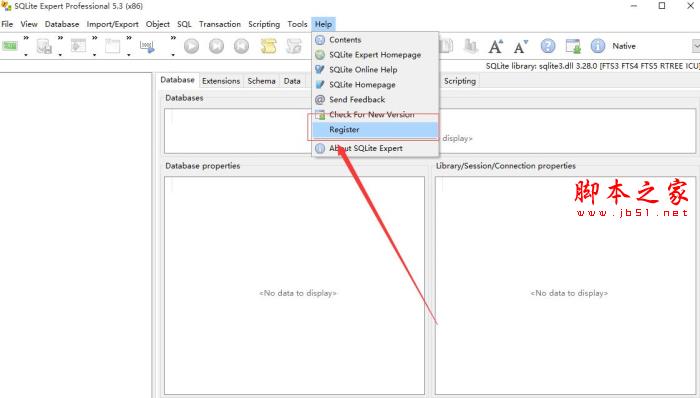
Task: Click the blank gray window toolbar icon
Action: point(112,46)
